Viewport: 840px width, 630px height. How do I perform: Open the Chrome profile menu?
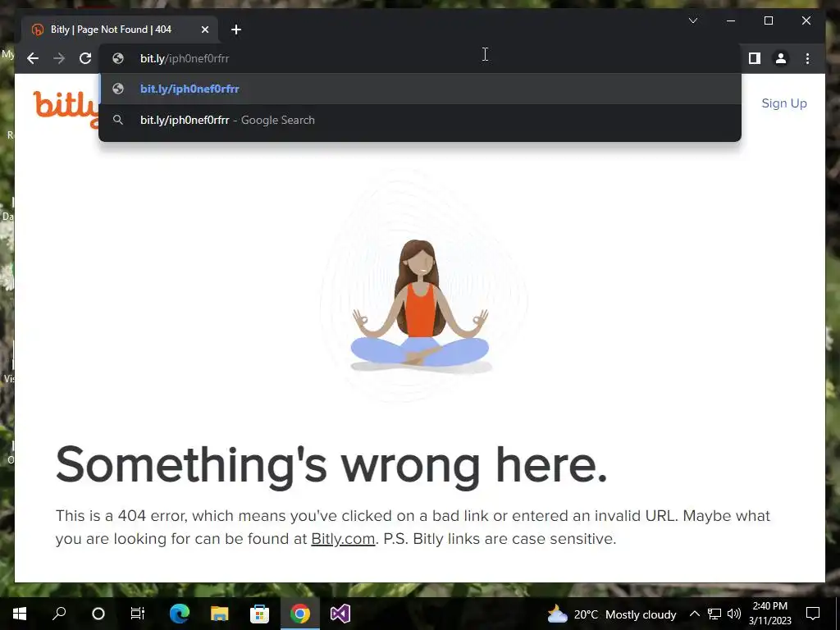click(x=781, y=58)
